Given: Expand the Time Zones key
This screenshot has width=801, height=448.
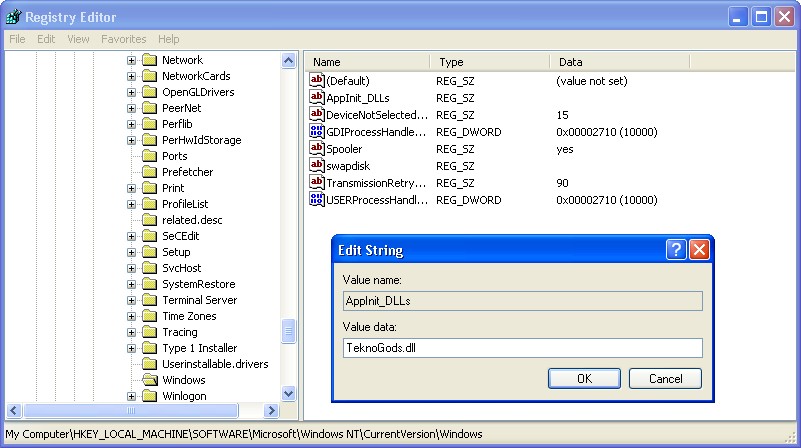Looking at the screenshot, I should point(131,316).
